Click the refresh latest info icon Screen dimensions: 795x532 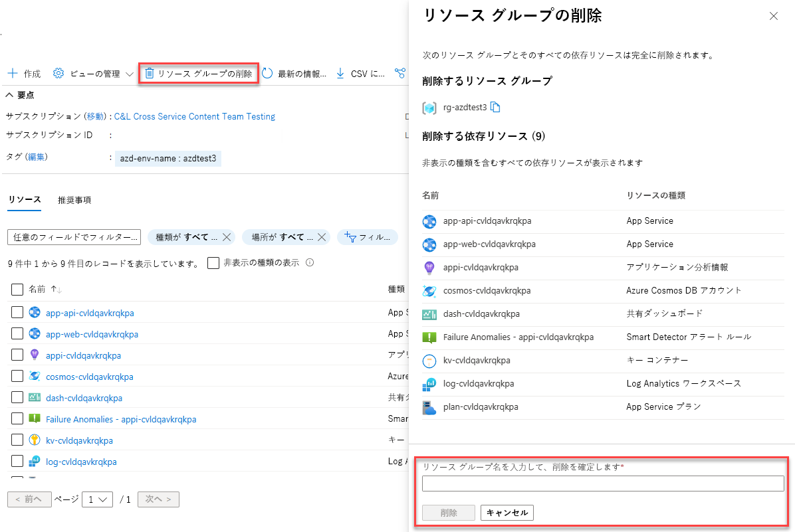[267, 74]
